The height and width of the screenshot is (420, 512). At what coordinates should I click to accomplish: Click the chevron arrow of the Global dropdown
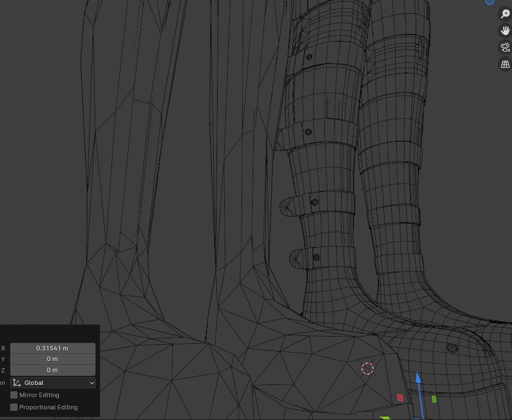pos(92,383)
